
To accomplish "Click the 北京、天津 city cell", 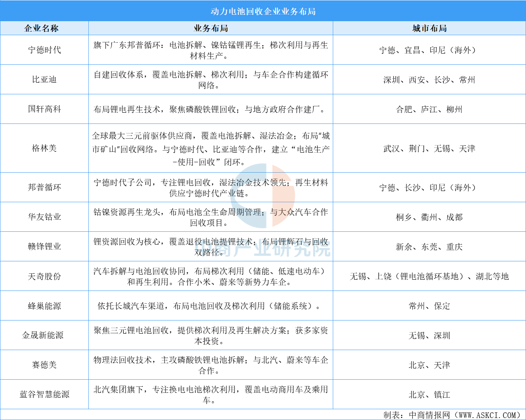I will point(429,365).
